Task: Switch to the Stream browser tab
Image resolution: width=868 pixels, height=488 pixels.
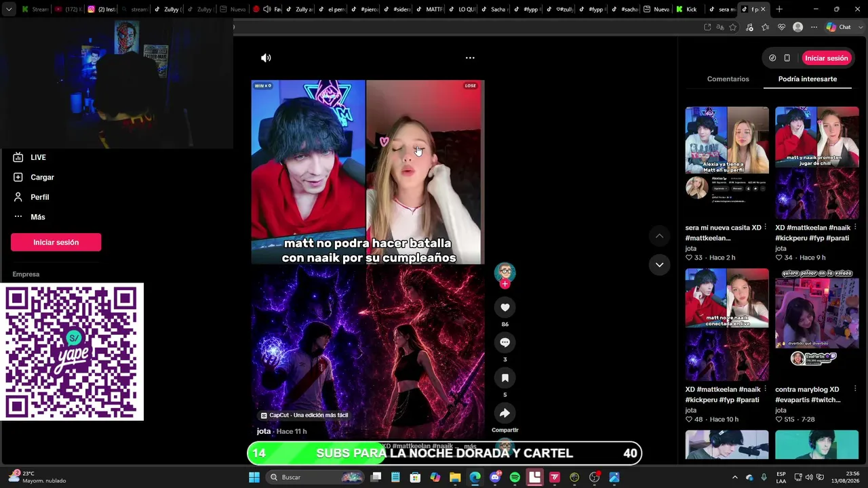Action: click(35, 9)
